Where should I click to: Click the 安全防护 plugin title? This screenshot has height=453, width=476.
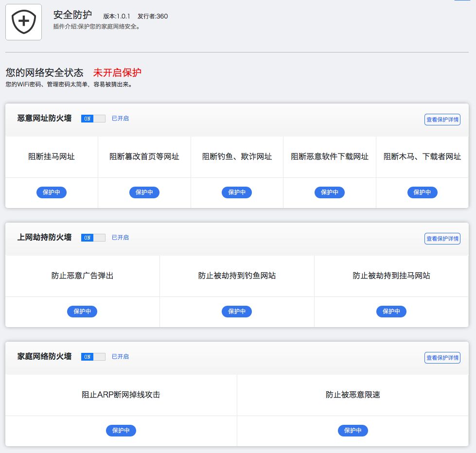point(72,15)
